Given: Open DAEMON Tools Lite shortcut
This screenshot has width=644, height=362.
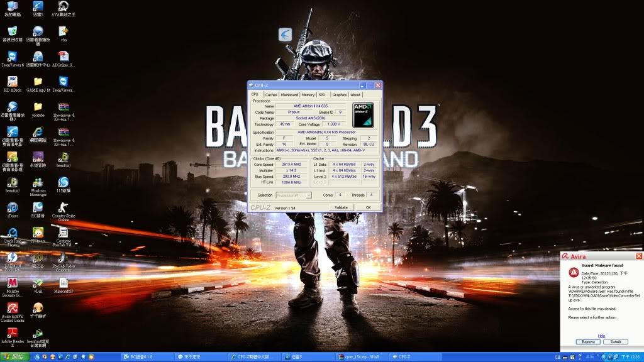Looking at the screenshot, I should pyautogui.click(x=13, y=262).
